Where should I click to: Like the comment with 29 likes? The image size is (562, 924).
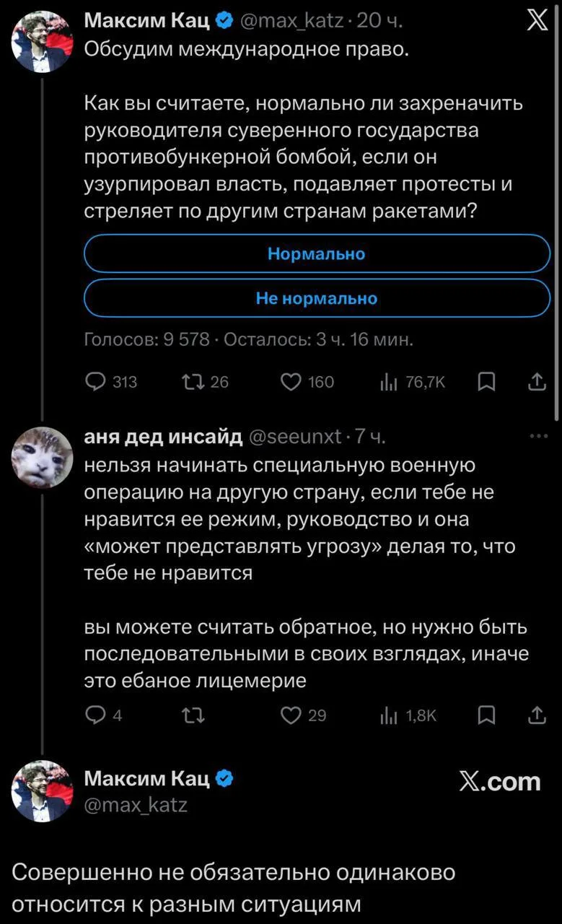point(292,715)
